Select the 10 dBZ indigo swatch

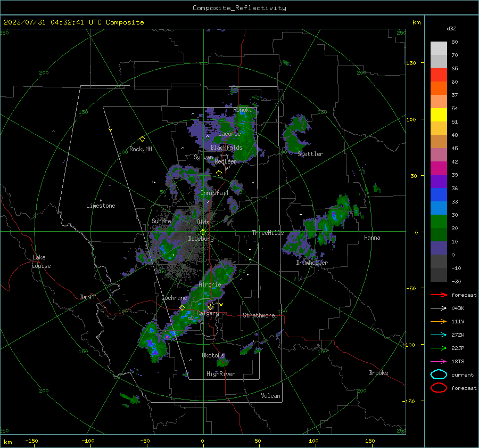(x=439, y=248)
